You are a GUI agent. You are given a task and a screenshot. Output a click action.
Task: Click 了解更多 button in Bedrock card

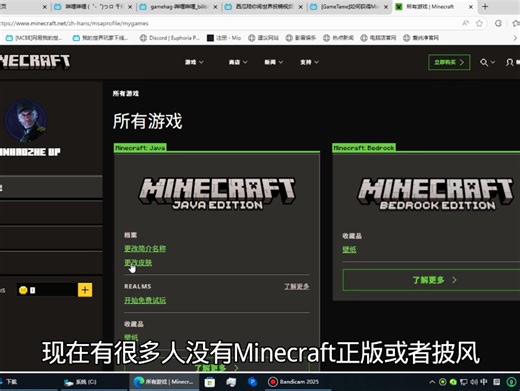tap(431, 280)
